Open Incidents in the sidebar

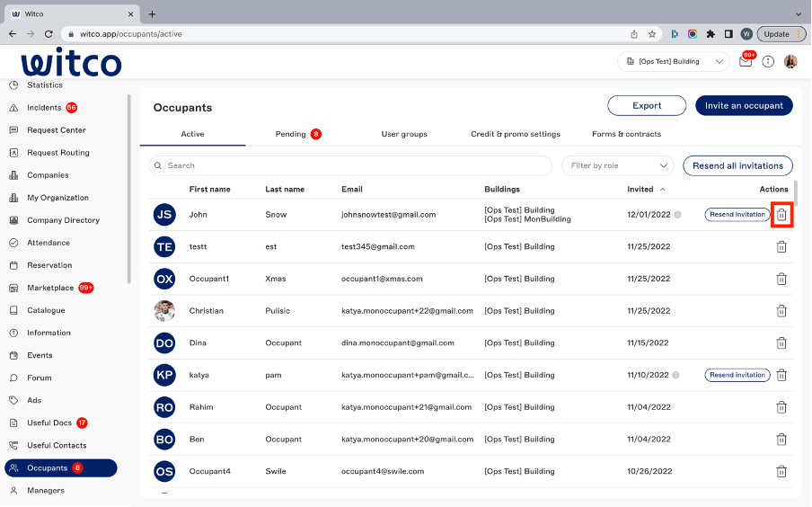click(x=44, y=108)
